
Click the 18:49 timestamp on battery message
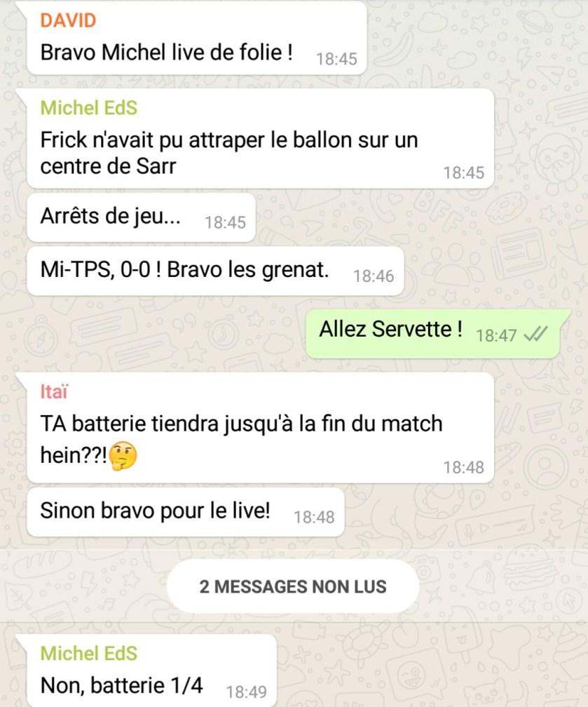pyautogui.click(x=246, y=692)
